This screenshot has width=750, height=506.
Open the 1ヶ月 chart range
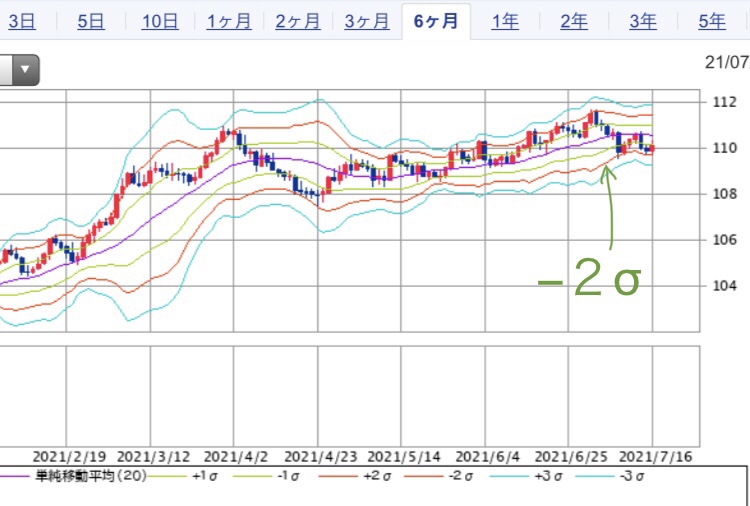click(229, 22)
